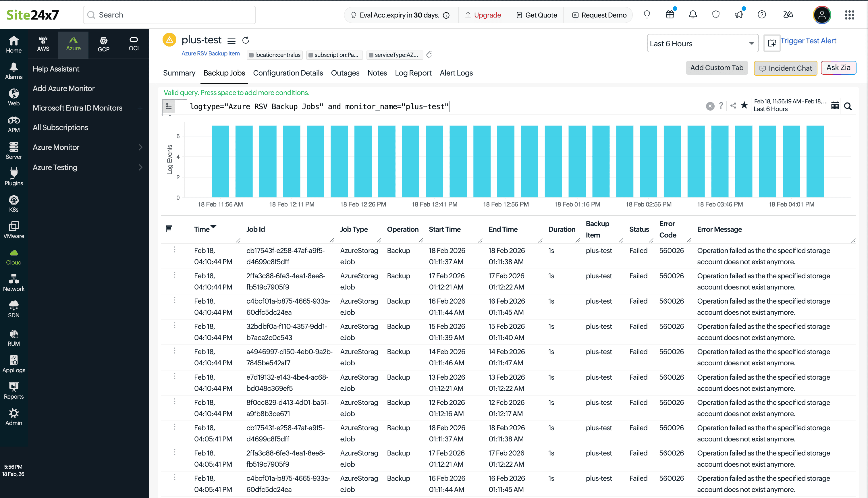Open the Server monitoring section
Viewport: 868px width, 498px height.
[14, 151]
